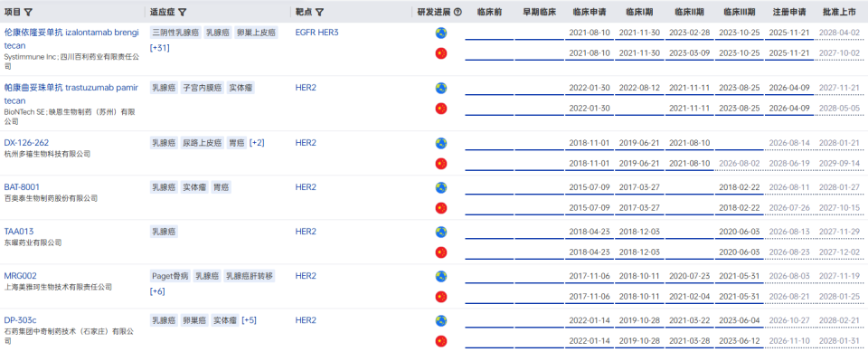This screenshot has width=868, height=352.
Task: Select 尿路上皮癌 indication tag
Action: click(203, 143)
